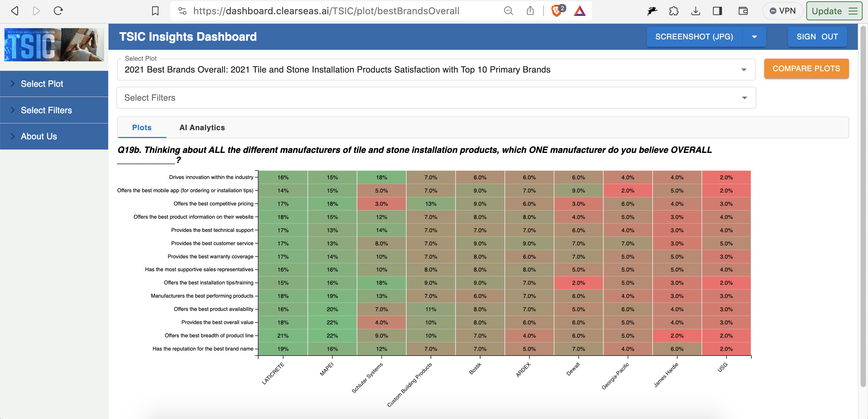This screenshot has width=868, height=419.
Task: Select the Plots tab
Action: pos(141,127)
